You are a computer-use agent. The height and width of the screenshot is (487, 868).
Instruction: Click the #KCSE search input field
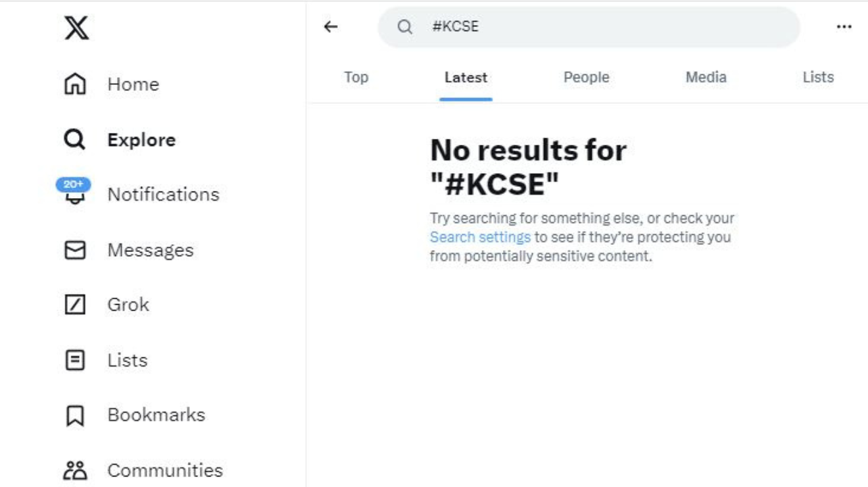(589, 27)
